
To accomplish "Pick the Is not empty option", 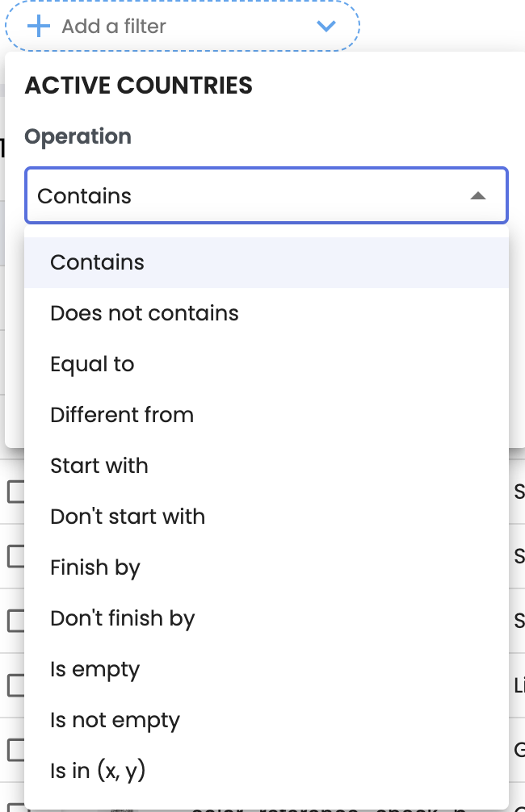I will pyautogui.click(x=115, y=720).
